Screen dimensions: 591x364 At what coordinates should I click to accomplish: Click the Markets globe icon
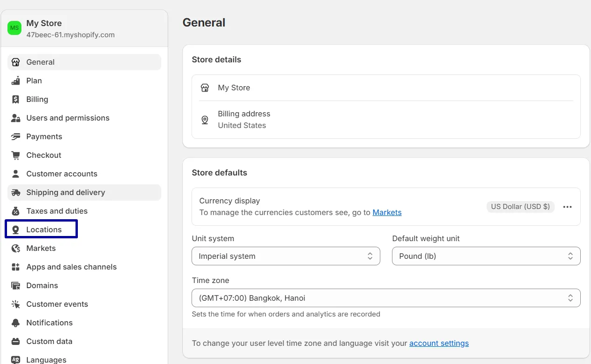pos(16,248)
